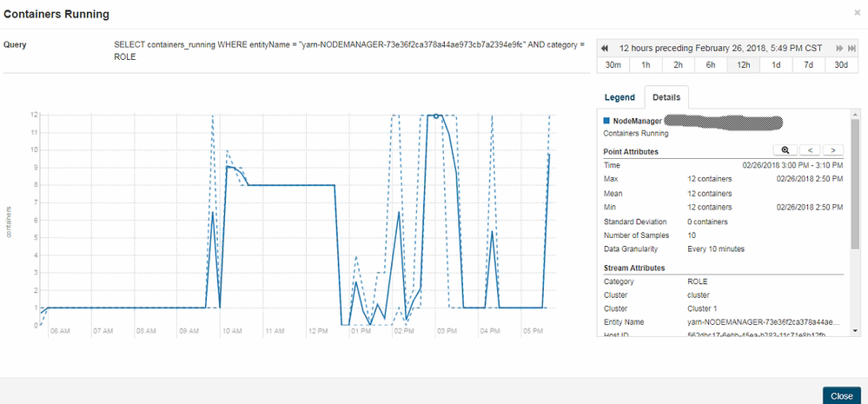Go to previous data point with < button
868x404 pixels.
(x=810, y=150)
